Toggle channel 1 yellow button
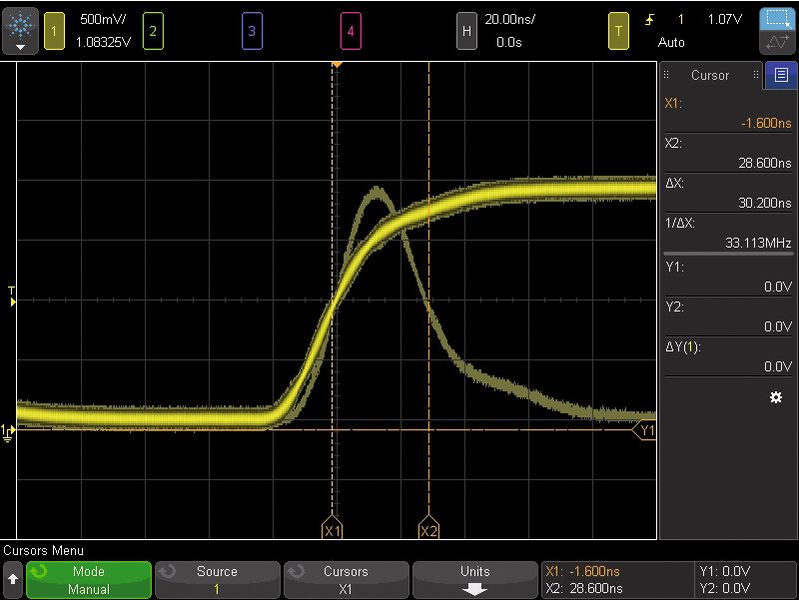The height and width of the screenshot is (600, 799). [55, 31]
